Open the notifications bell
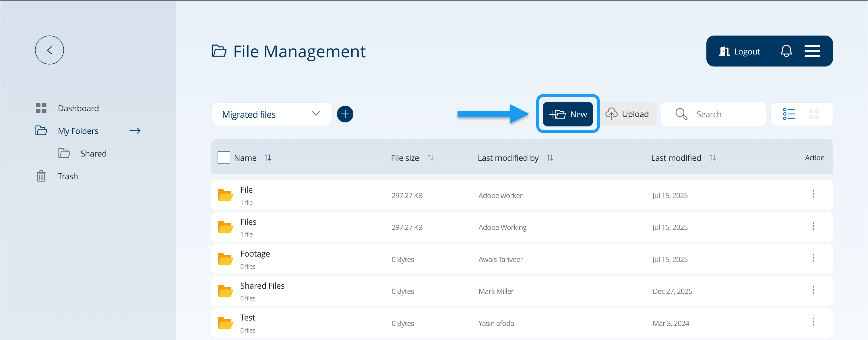This screenshot has width=868, height=340. point(786,51)
